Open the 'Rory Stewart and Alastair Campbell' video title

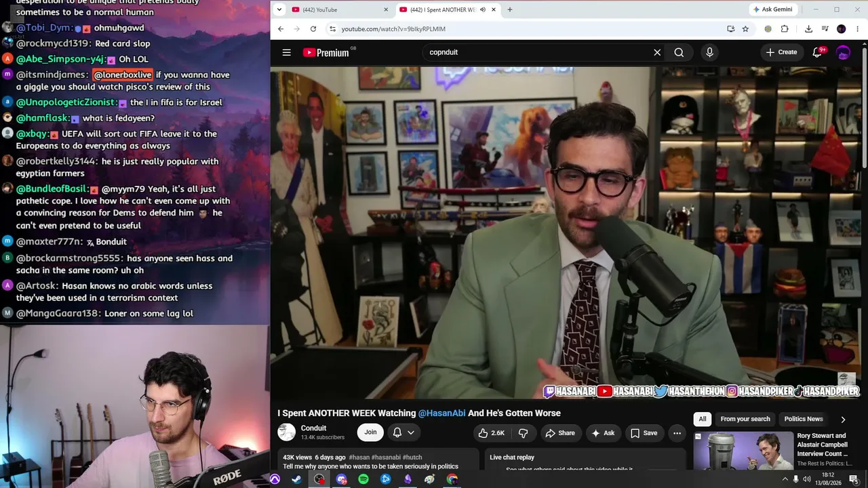(823, 445)
